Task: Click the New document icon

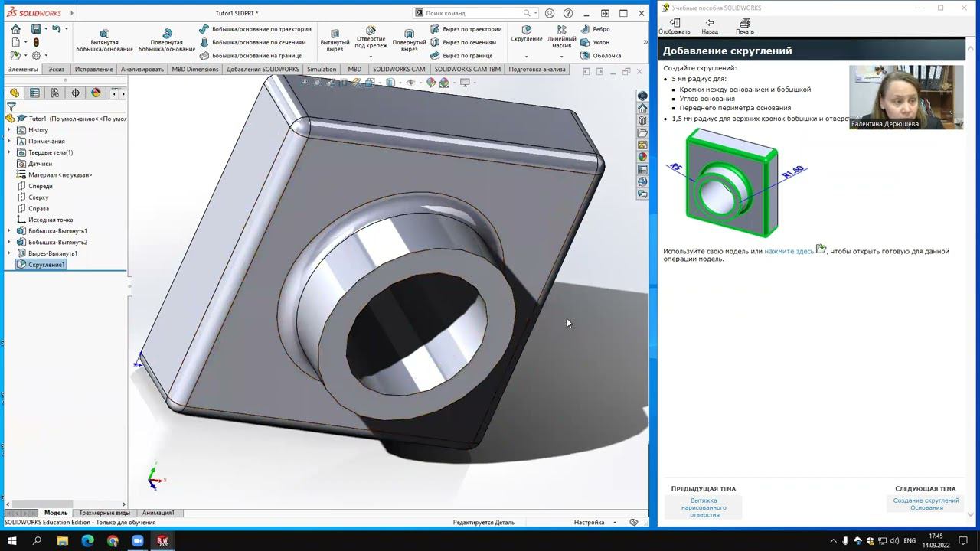Action: click(16, 43)
